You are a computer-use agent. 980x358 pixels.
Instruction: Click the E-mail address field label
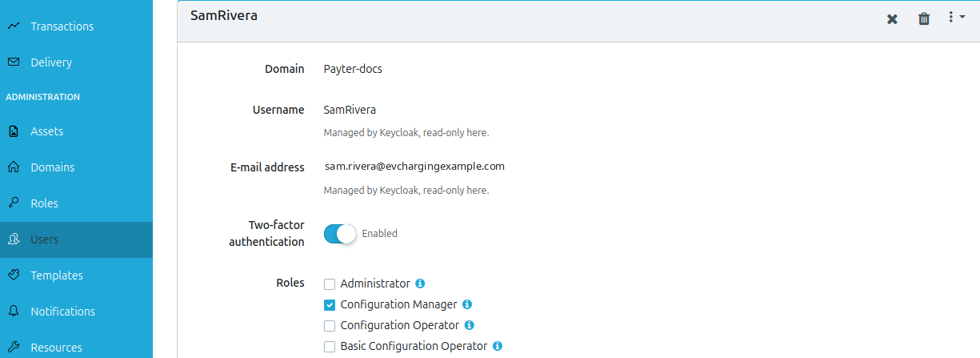pos(267,167)
